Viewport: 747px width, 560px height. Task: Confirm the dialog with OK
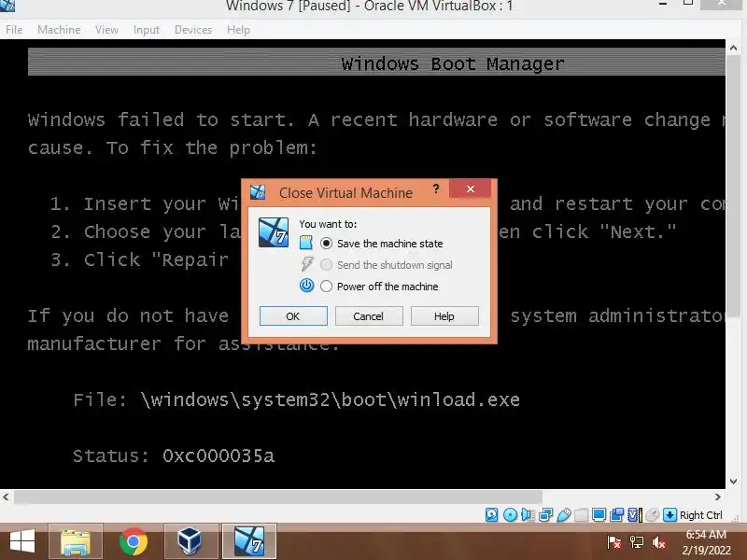coord(293,316)
